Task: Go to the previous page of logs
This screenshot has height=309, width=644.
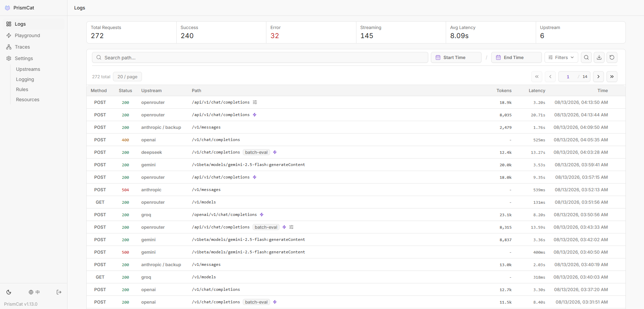Action: pos(550,77)
